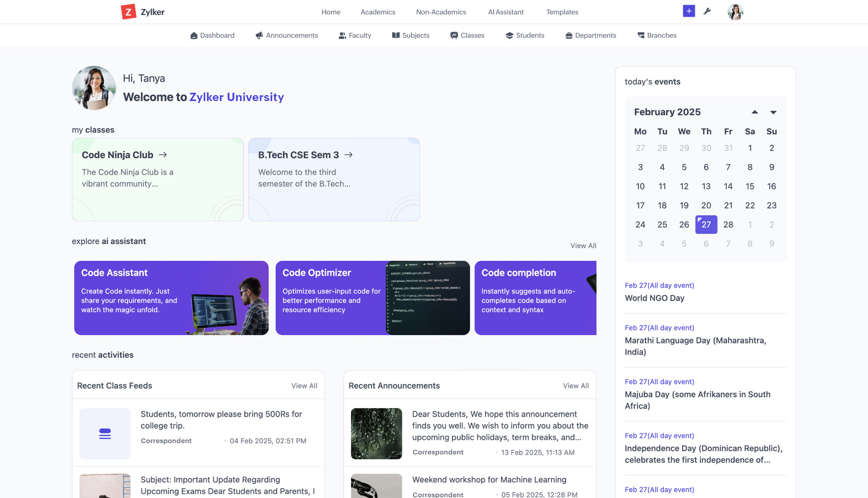Click View All in Recent Class Feeds
This screenshot has width=868, height=498.
(304, 386)
